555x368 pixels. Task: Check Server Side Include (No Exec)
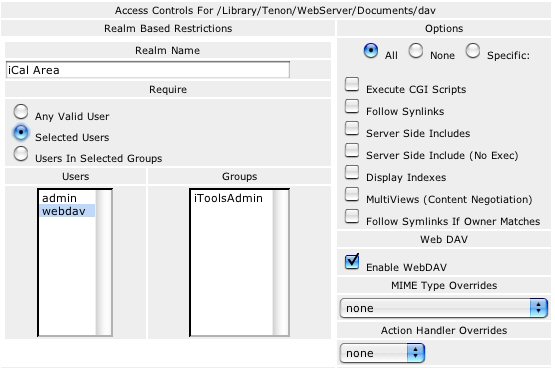[x=352, y=150]
